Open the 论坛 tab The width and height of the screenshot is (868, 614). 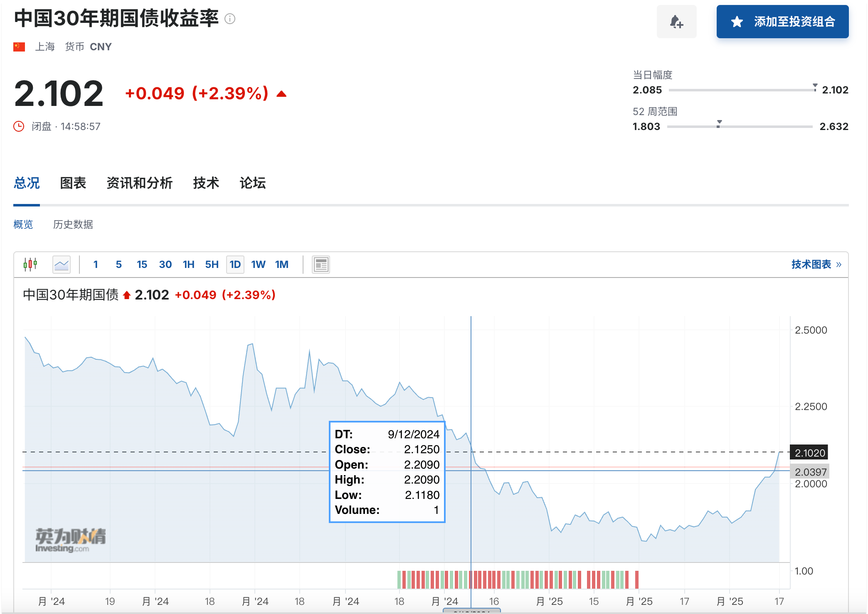click(x=252, y=183)
